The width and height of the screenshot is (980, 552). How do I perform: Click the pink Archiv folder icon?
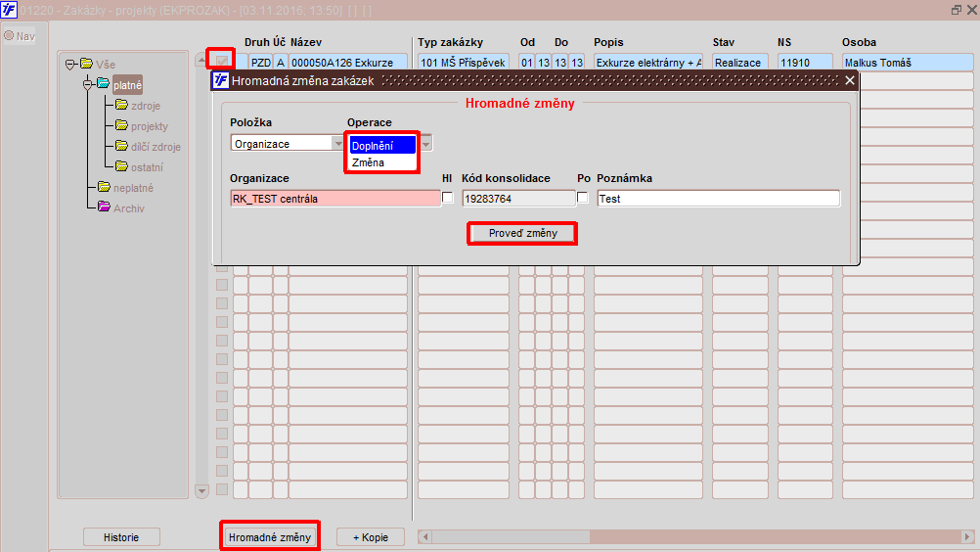(x=104, y=207)
